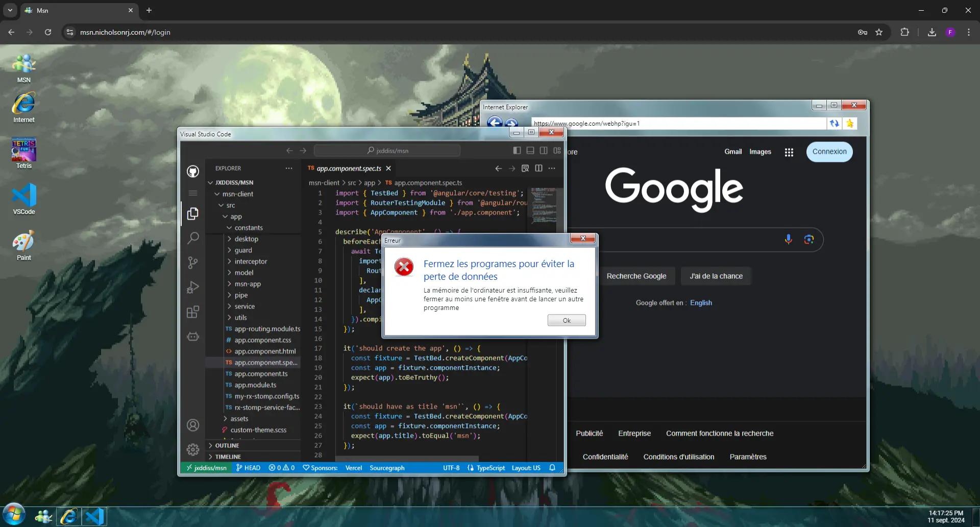
Task: Toggle split editor right button
Action: [x=538, y=169]
